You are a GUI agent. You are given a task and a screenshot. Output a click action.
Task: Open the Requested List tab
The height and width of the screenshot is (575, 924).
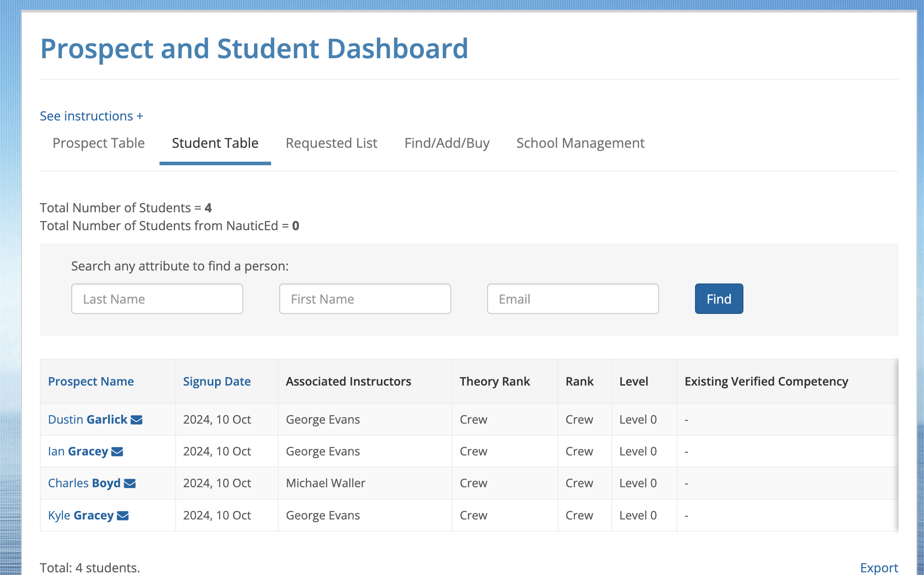click(x=331, y=143)
